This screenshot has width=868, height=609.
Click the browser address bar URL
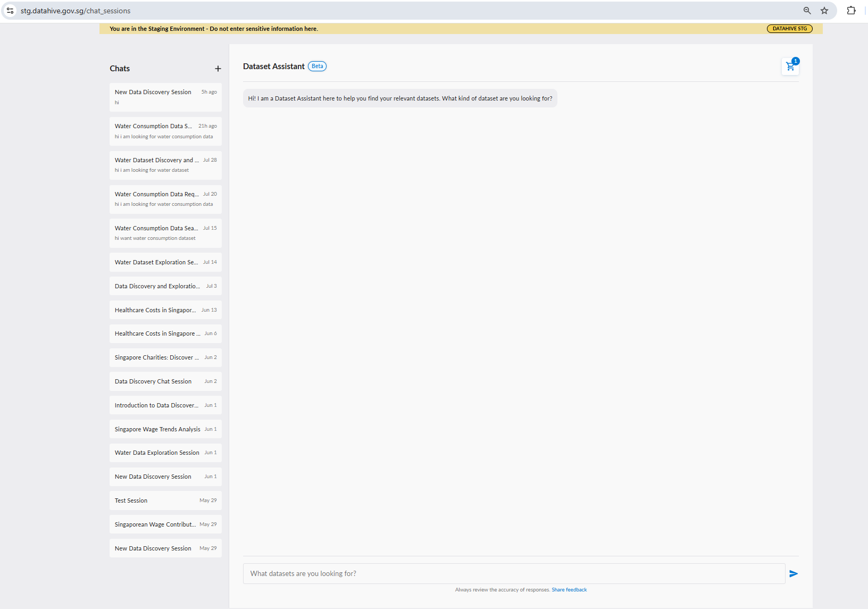pyautogui.click(x=76, y=11)
